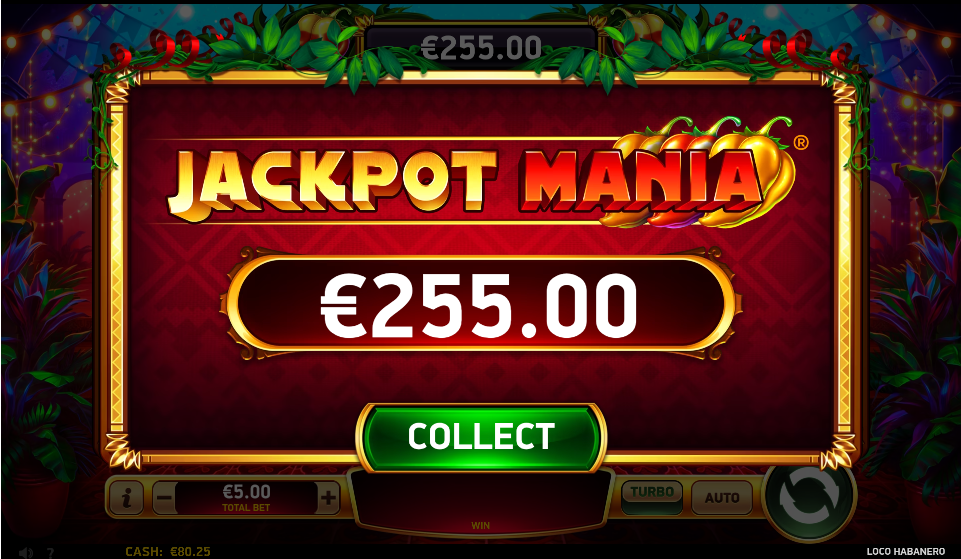Screen dimensions: 961x559
Task: Click the LOCO HABANERO game label
Action: [906, 552]
